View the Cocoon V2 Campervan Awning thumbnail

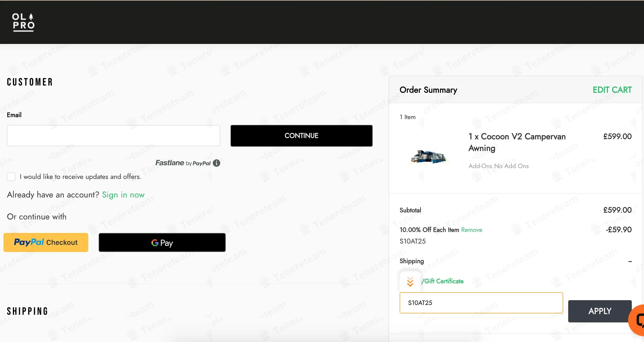428,157
